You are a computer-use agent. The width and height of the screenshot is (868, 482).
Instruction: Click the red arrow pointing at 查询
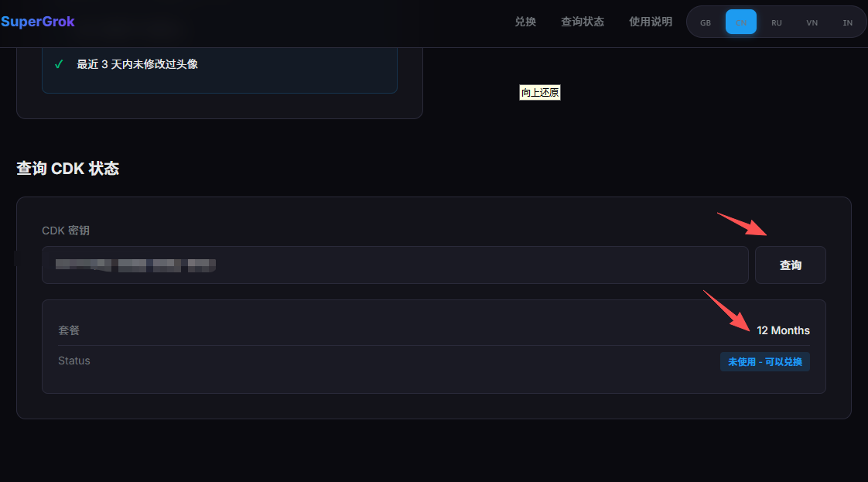742,224
